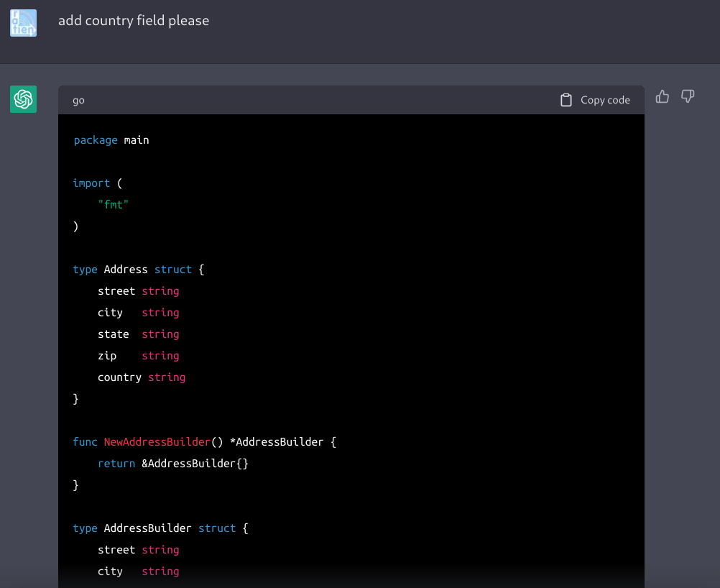Click the 'add country field please' message
Viewport: 720px width, 588px height.
point(134,21)
